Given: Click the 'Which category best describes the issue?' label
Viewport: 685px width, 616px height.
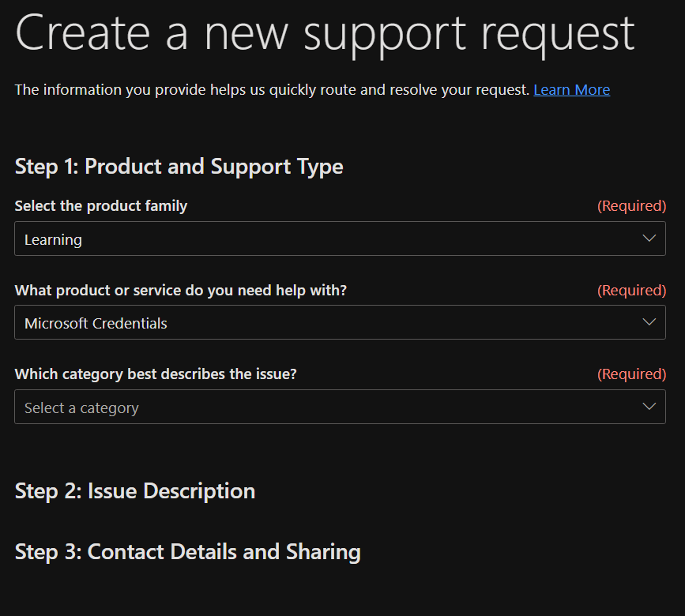Looking at the screenshot, I should click(156, 374).
